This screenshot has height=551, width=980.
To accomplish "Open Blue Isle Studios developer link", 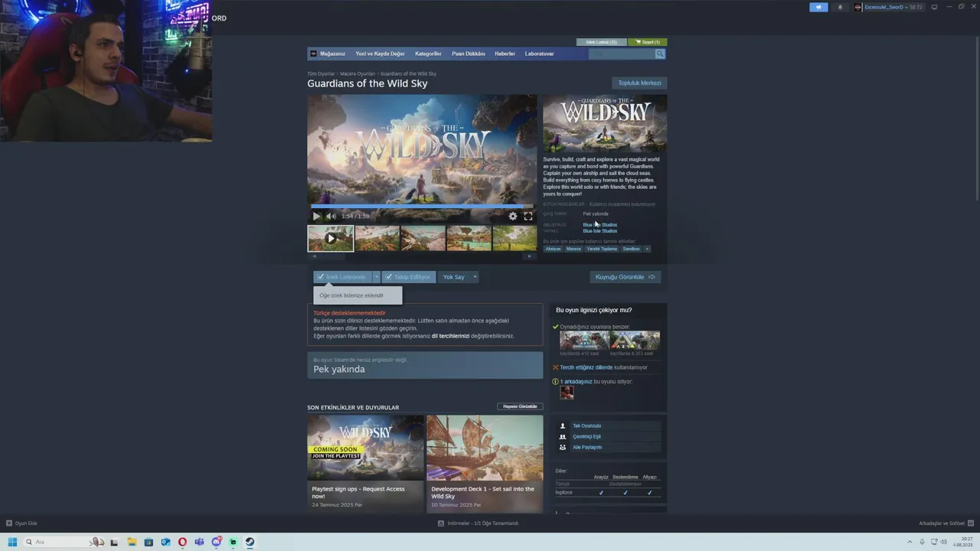I will (x=599, y=225).
